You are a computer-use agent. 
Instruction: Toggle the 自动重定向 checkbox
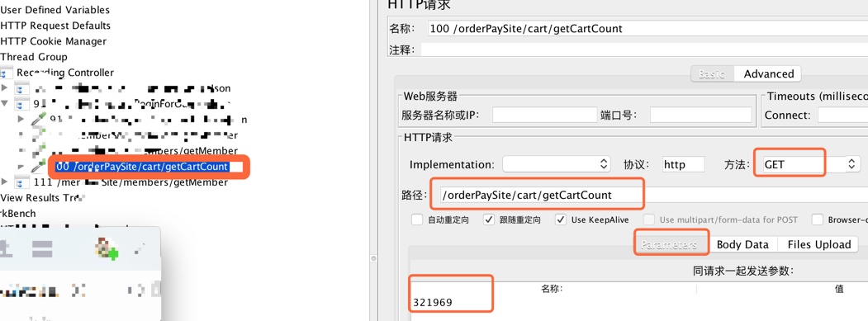pos(417,220)
